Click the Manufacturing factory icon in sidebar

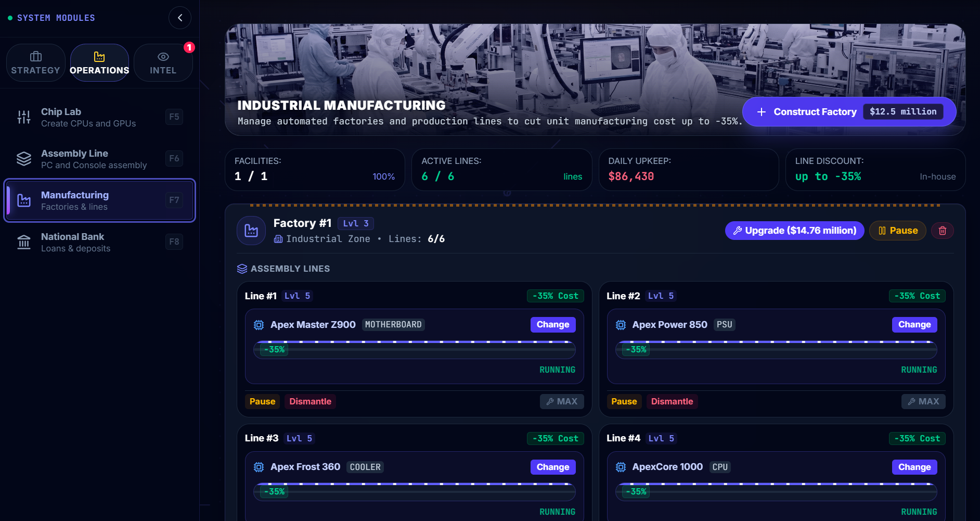pyautogui.click(x=24, y=200)
